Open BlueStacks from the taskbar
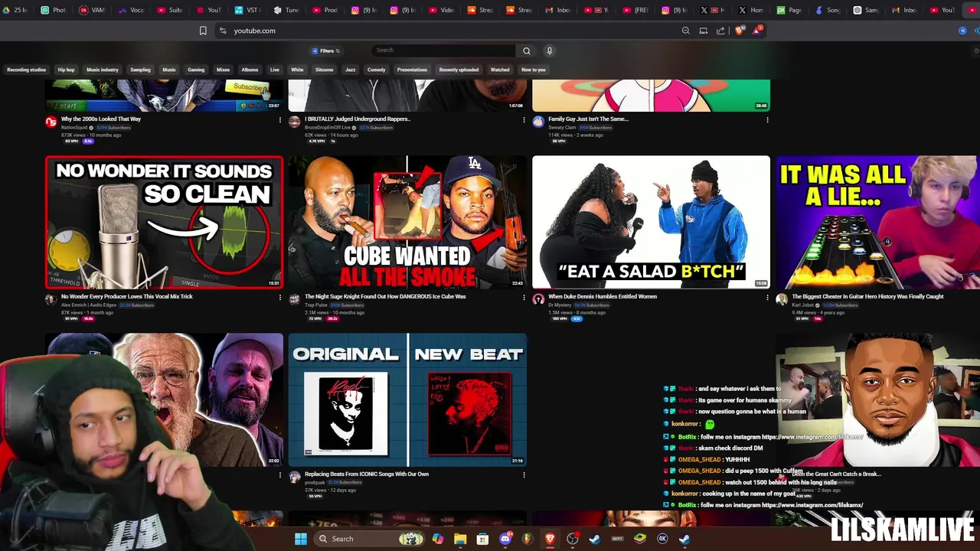The width and height of the screenshot is (980, 551). [640, 539]
